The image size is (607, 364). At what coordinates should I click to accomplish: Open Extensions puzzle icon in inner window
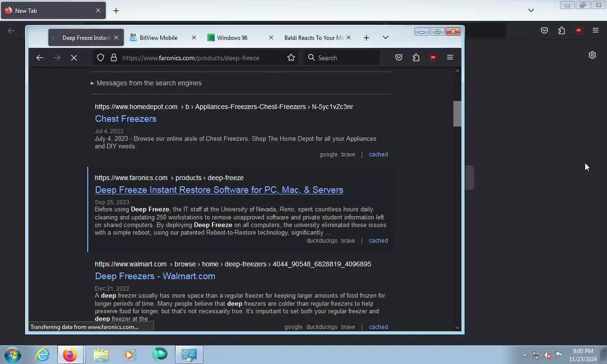416,58
